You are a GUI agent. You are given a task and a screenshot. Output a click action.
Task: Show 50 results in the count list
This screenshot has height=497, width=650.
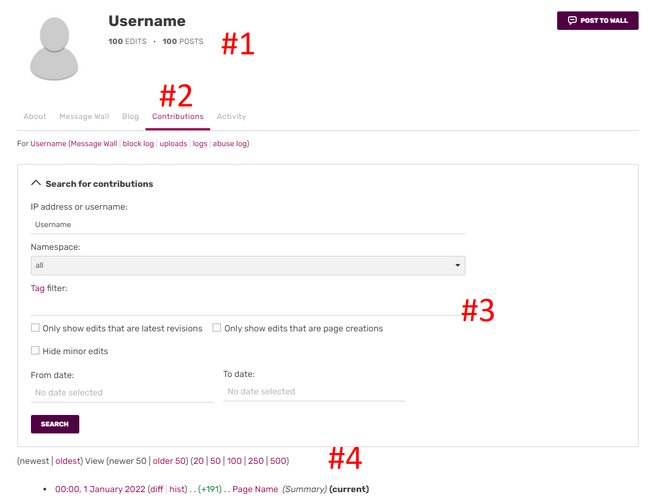coord(215,461)
